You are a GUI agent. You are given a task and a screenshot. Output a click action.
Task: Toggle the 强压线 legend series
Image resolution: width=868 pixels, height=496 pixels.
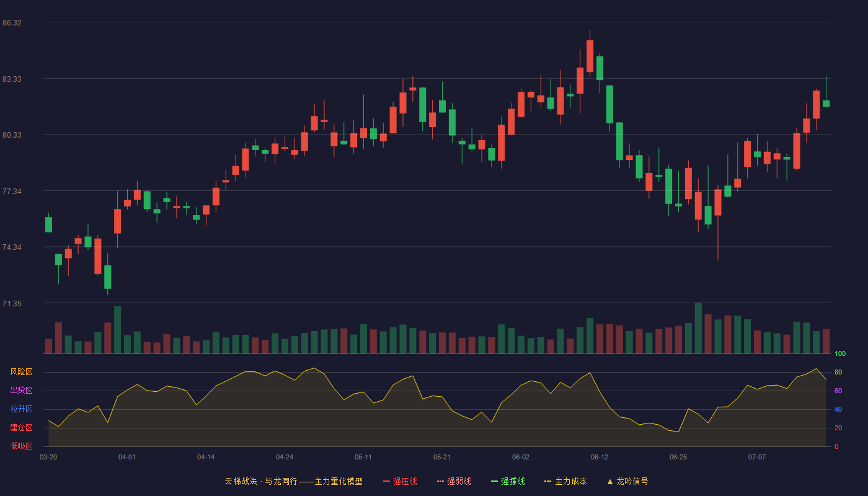click(x=400, y=481)
